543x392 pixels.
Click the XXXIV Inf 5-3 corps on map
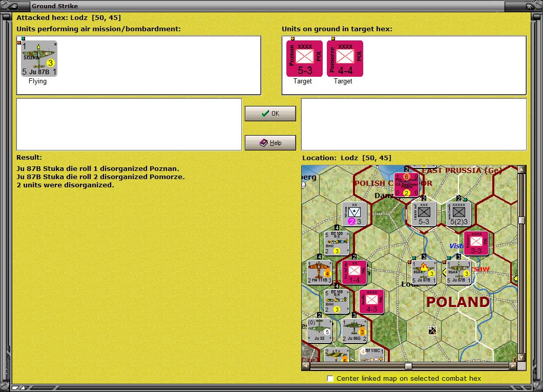click(x=424, y=214)
